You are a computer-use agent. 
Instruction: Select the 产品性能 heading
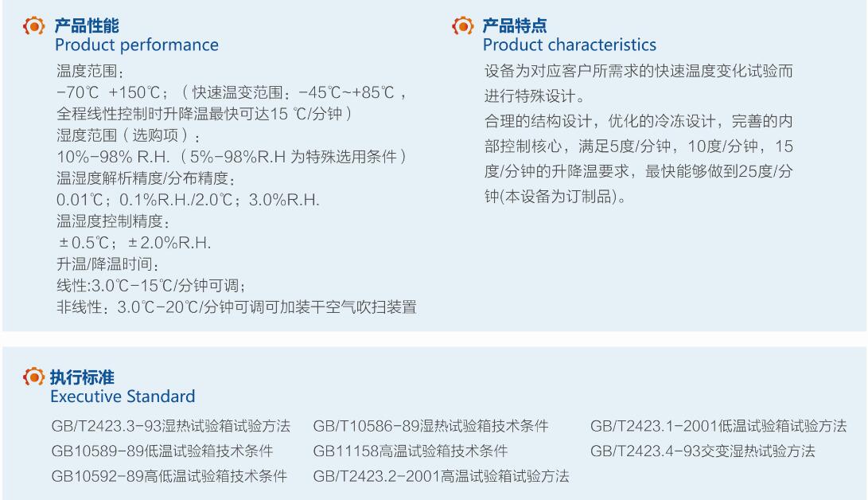[87, 25]
